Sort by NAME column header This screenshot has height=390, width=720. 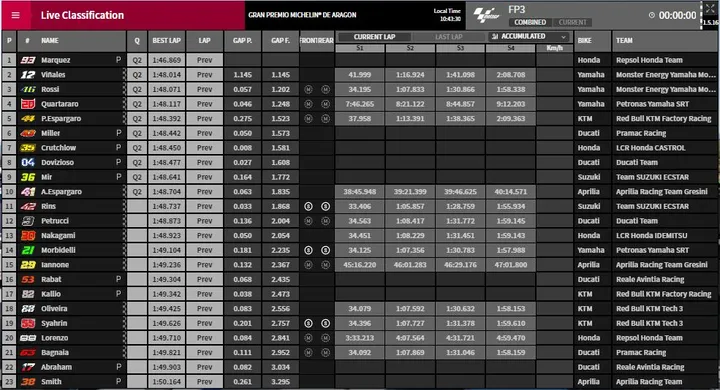[x=50, y=41]
